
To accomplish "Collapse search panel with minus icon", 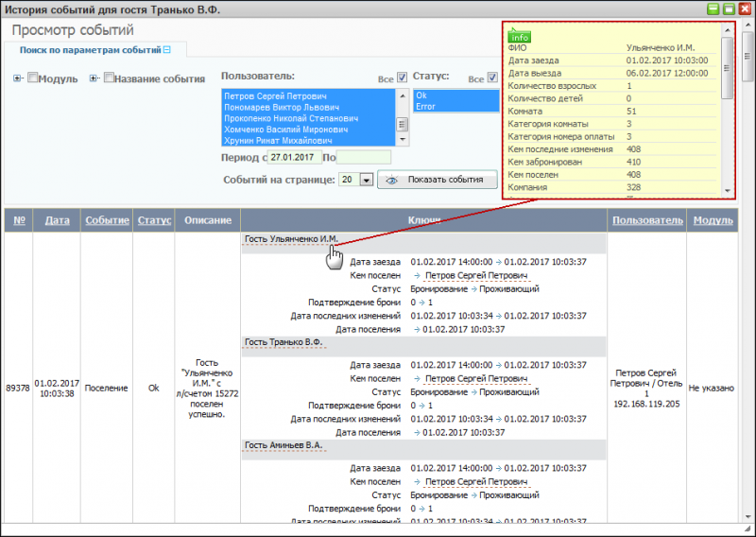I will (167, 49).
